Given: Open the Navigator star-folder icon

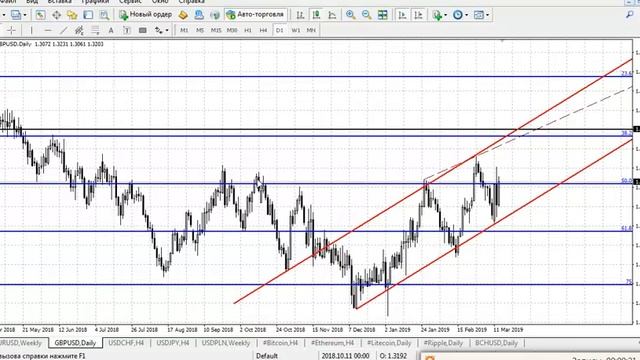Looking at the screenshot, I should pos(72,15).
